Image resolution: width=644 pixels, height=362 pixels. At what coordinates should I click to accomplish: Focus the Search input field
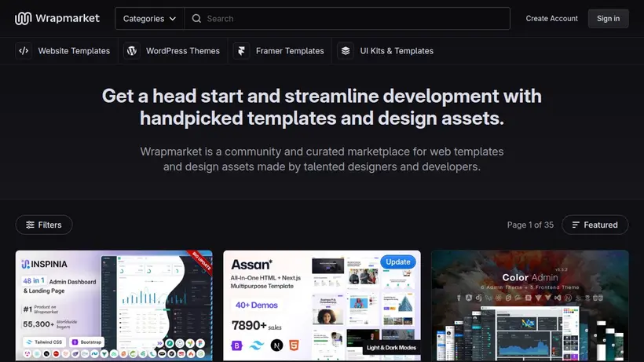point(347,19)
